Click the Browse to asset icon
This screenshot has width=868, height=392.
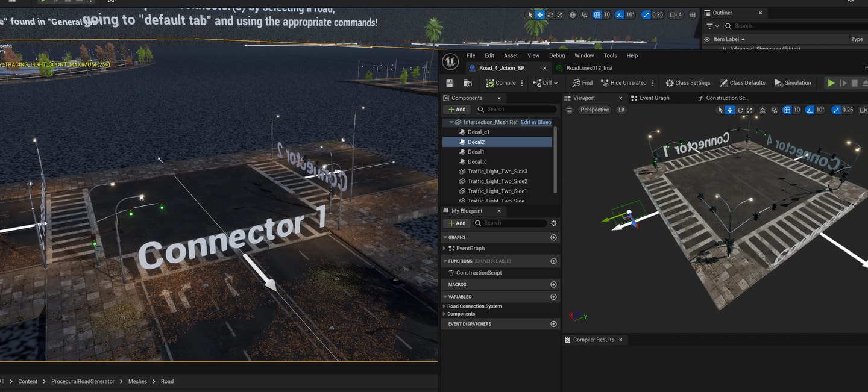tap(468, 83)
